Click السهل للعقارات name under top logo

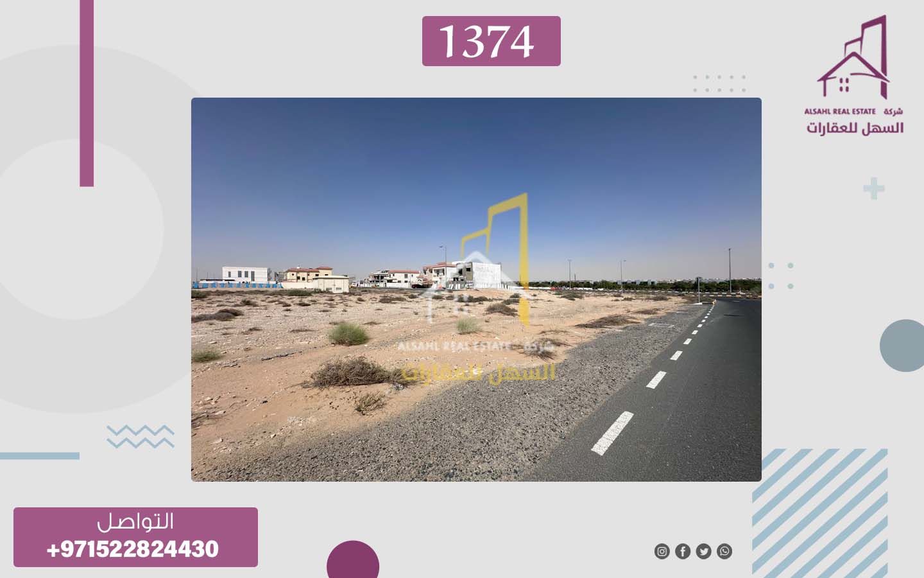point(855,128)
